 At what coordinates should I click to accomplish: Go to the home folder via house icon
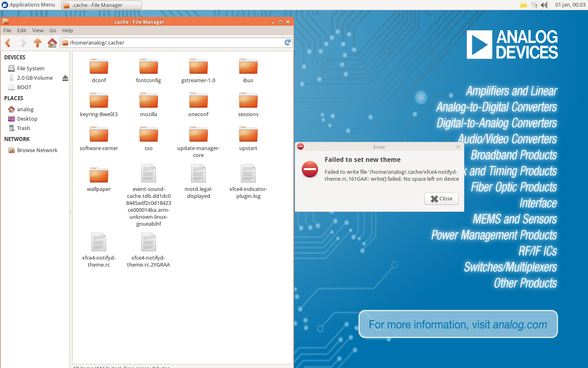pos(52,43)
